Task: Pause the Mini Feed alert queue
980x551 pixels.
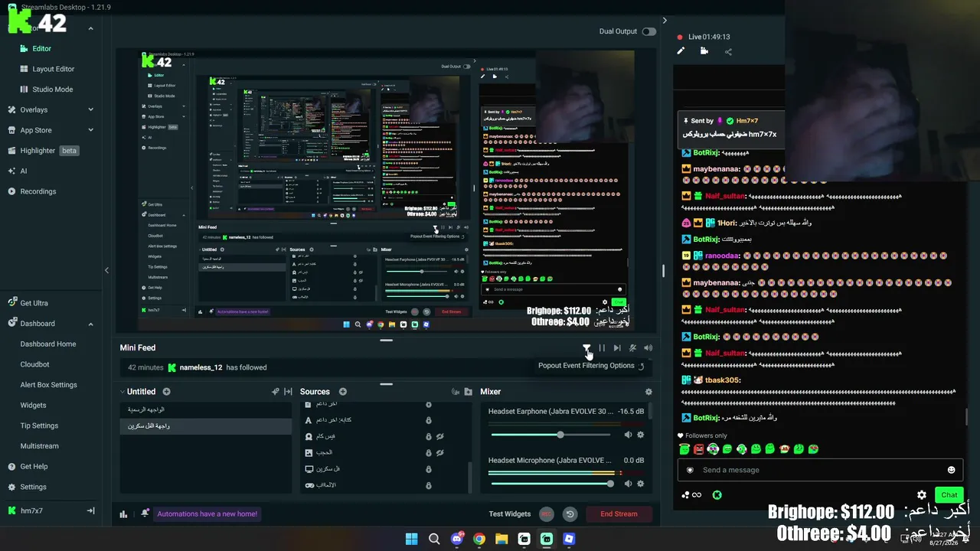Action: [x=602, y=347]
